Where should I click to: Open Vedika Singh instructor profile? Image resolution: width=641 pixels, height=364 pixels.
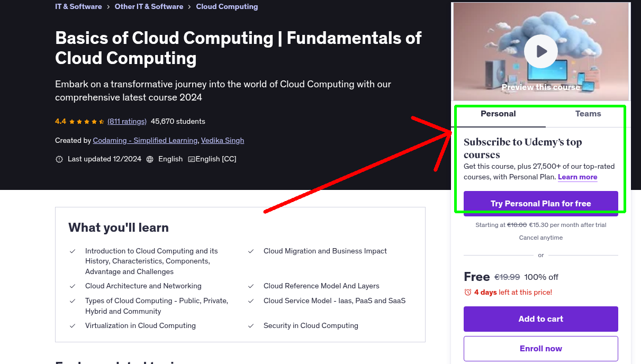222,140
